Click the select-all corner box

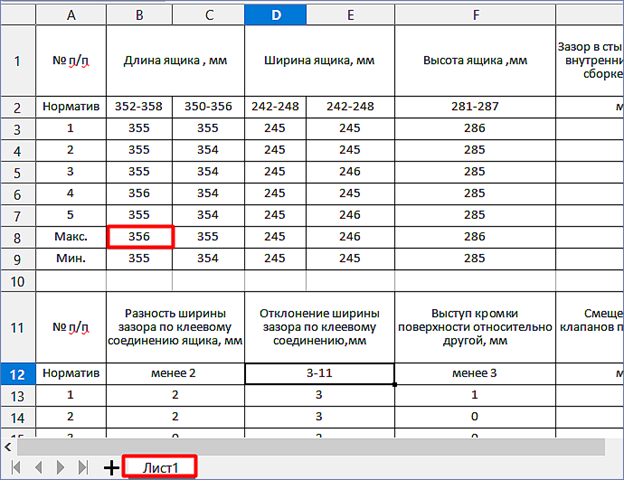click(18, 15)
